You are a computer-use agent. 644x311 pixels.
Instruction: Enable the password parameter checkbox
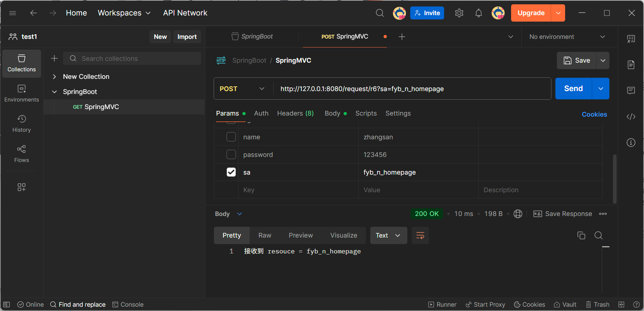(x=231, y=154)
